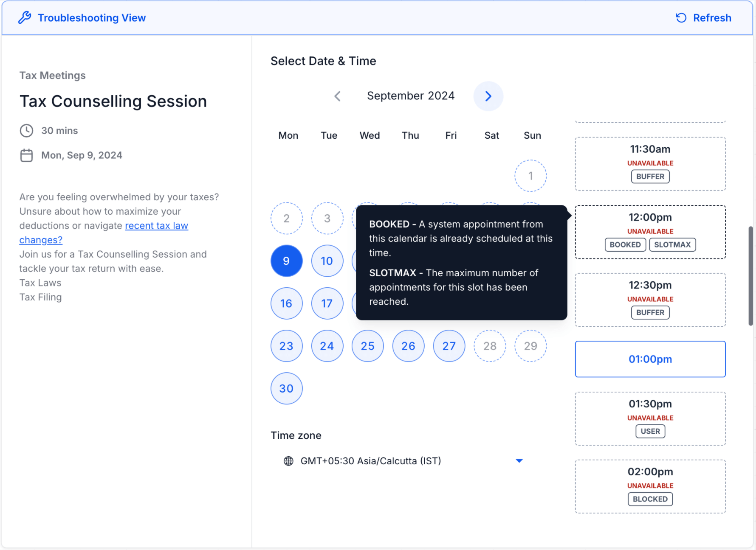Image resolution: width=756 pixels, height=550 pixels.
Task: Click the 11:30am unavailable slot
Action: point(650,164)
